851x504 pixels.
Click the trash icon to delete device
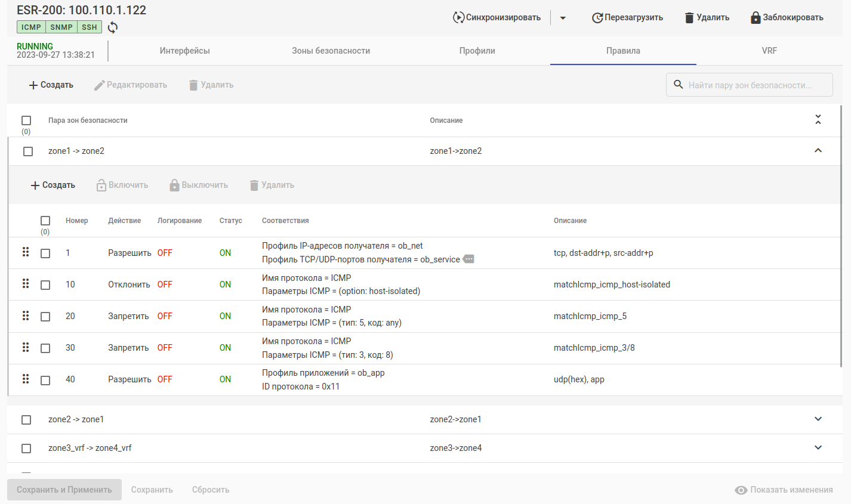coord(689,18)
